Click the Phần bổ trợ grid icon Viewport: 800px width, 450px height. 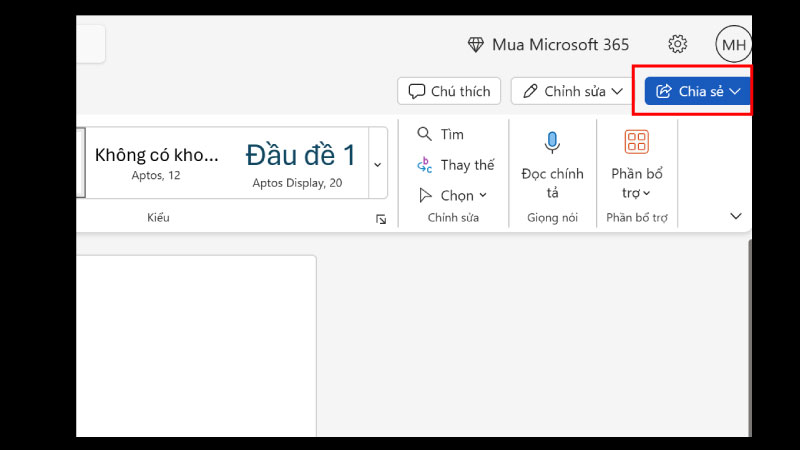(x=637, y=142)
